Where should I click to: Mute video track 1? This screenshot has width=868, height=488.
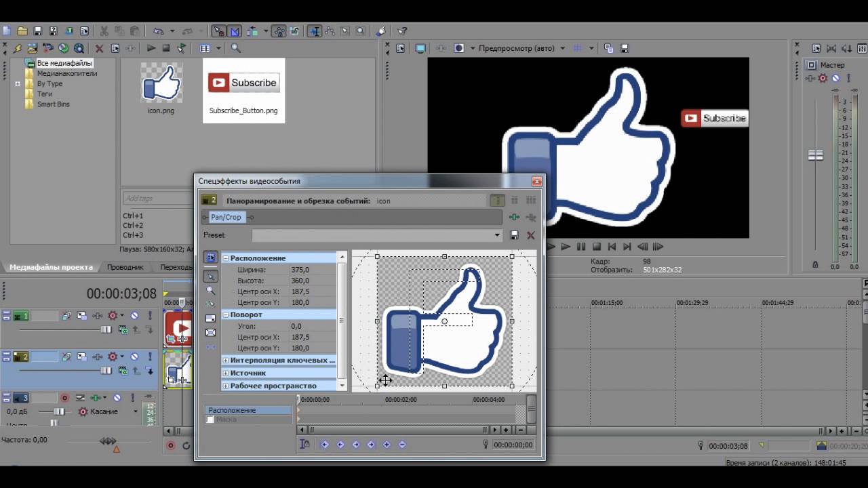coord(134,316)
